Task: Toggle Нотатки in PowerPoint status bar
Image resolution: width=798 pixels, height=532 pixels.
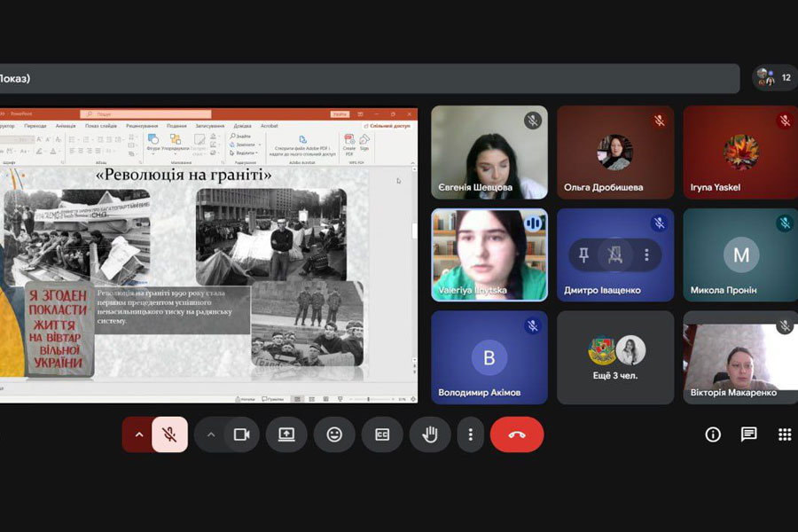Action: [x=246, y=399]
